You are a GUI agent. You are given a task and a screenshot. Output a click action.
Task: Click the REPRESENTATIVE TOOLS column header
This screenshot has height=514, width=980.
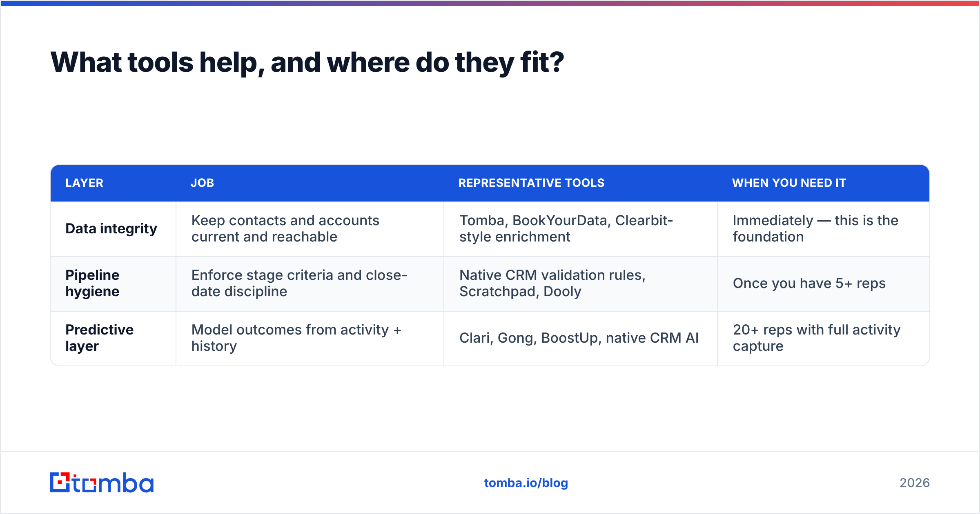coord(531,183)
